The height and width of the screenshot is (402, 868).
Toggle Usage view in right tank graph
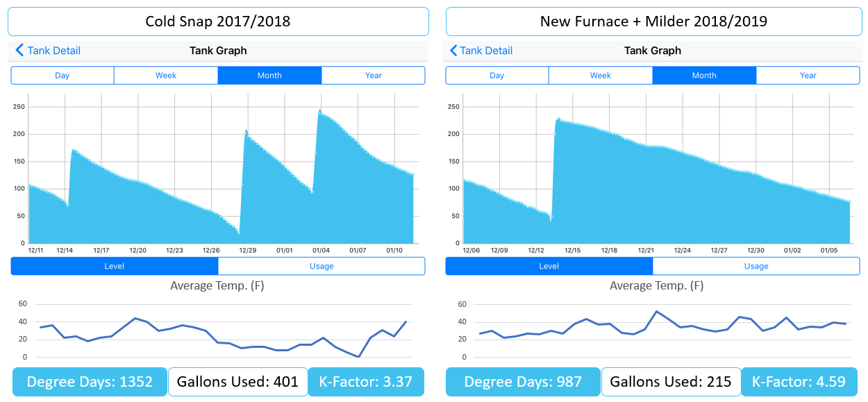(x=756, y=266)
